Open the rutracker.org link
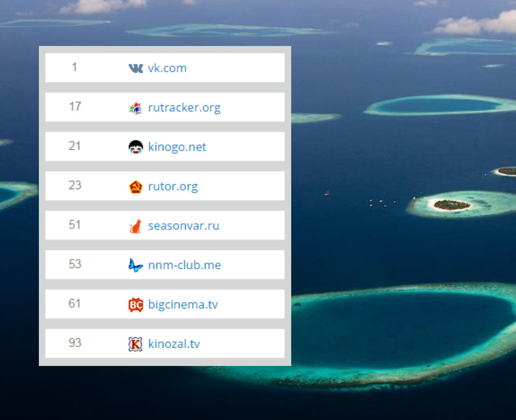This screenshot has height=420, width=516. (184, 108)
